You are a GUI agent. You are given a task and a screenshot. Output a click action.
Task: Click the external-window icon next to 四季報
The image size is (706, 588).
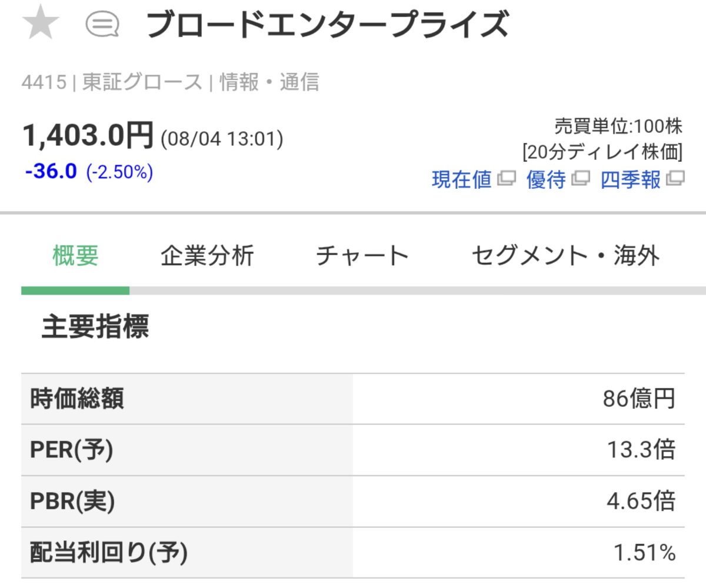675,179
